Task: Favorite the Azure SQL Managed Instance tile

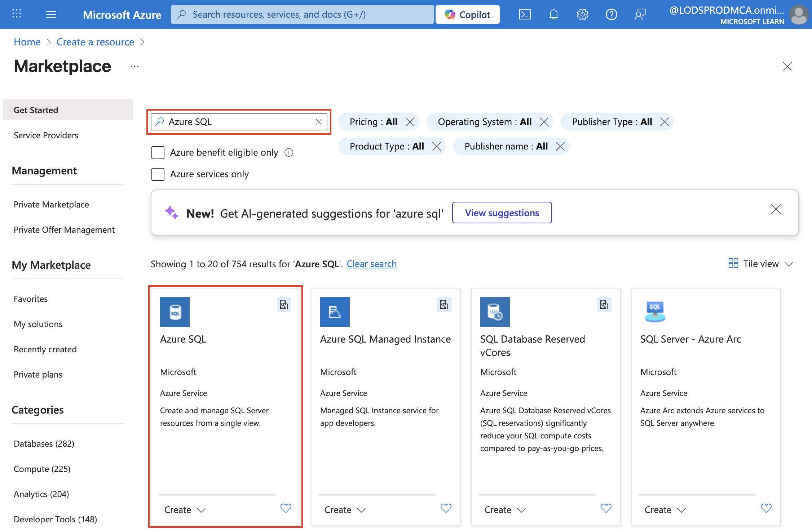Action: (446, 508)
